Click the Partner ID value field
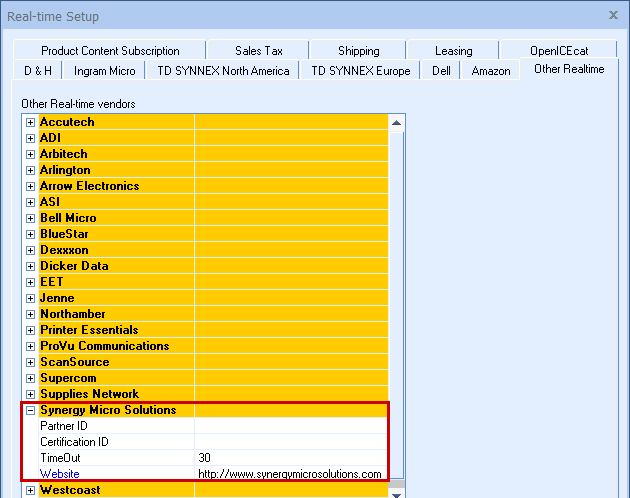This screenshot has height=498, width=630. 290,426
